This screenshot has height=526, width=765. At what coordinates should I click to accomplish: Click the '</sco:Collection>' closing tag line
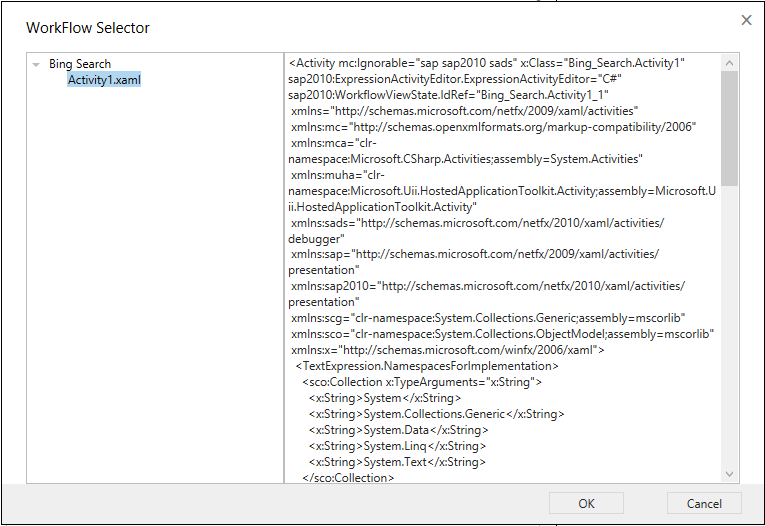click(x=348, y=478)
